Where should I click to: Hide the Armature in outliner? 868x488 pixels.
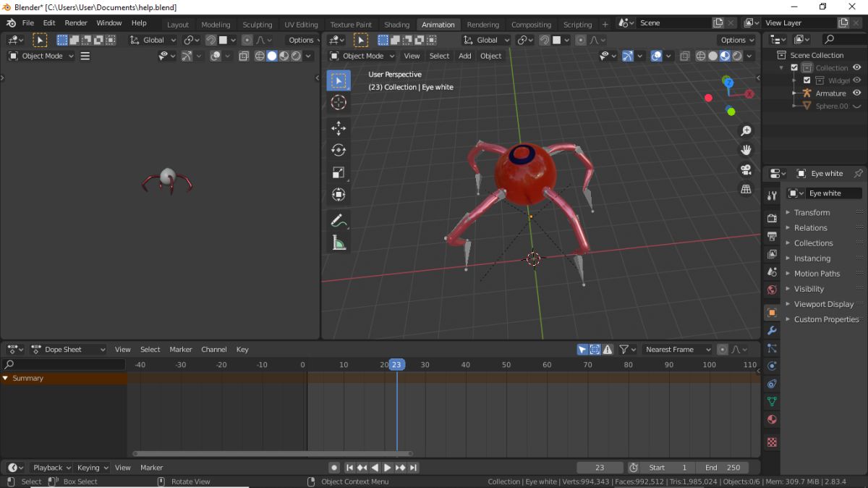856,93
